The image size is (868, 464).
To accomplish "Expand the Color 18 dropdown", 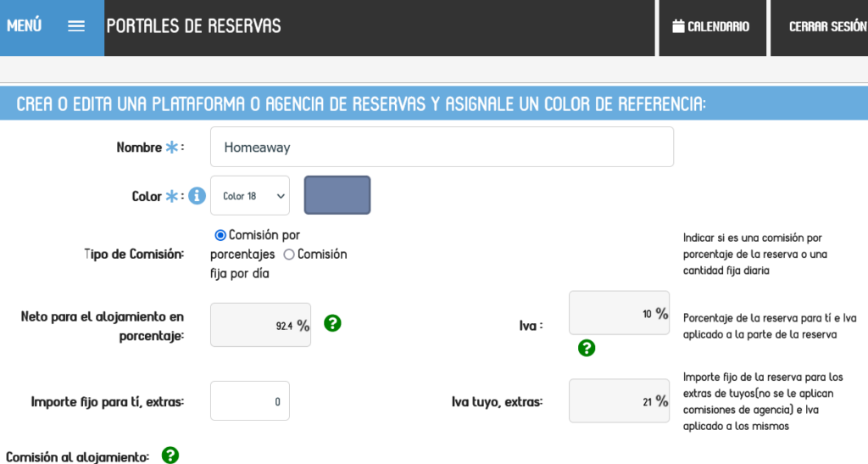I will (250, 196).
